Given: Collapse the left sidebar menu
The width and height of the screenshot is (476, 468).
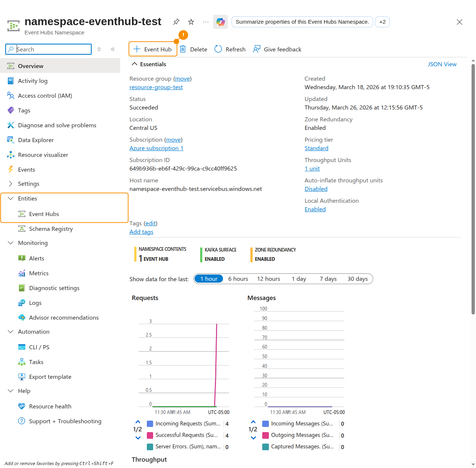Looking at the screenshot, I should (113, 49).
